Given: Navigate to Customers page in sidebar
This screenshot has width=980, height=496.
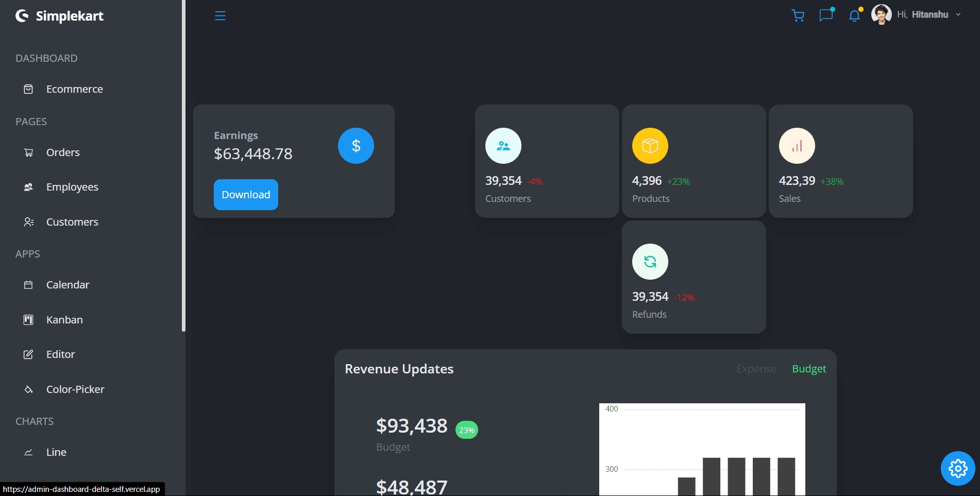Looking at the screenshot, I should pyautogui.click(x=72, y=222).
